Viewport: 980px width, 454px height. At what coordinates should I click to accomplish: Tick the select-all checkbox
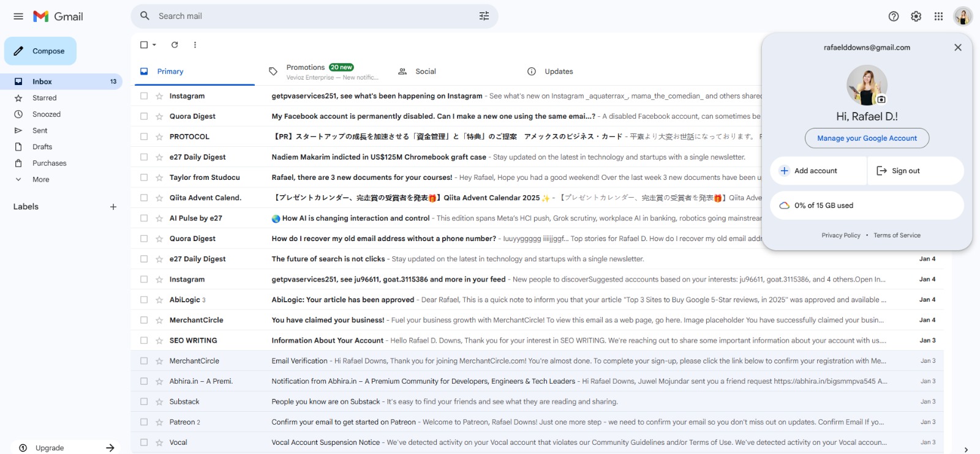(x=144, y=45)
